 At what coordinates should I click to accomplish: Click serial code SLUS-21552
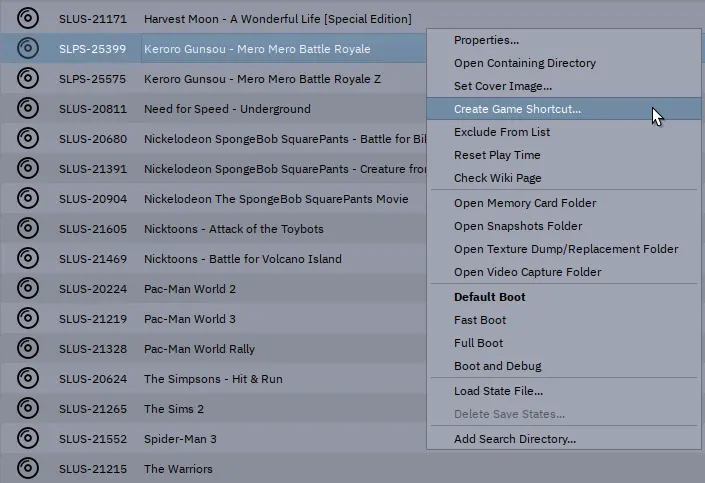click(x=93, y=438)
